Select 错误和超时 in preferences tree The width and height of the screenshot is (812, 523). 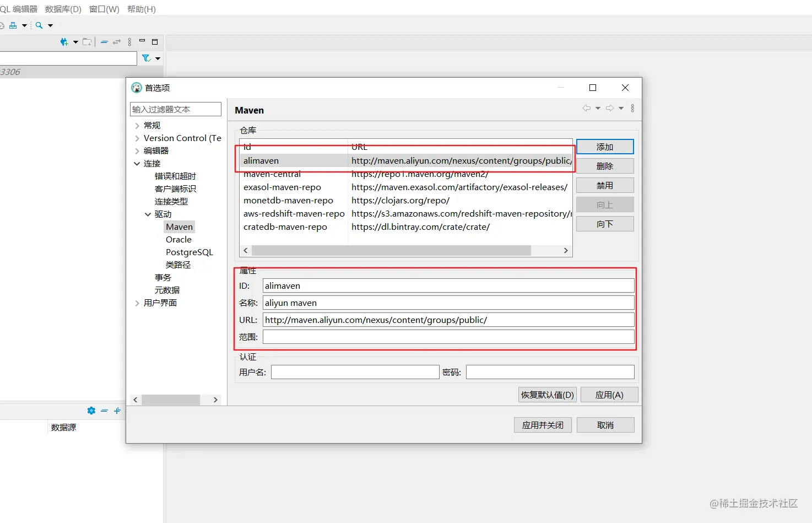[175, 176]
